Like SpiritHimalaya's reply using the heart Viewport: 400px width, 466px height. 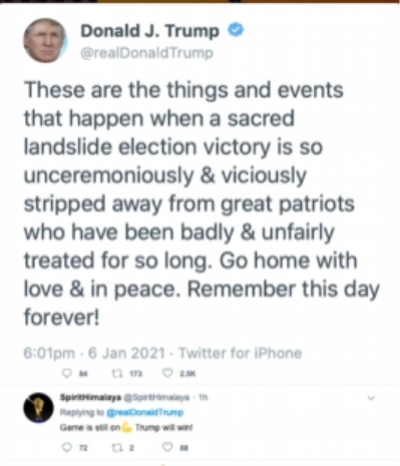coord(167,447)
